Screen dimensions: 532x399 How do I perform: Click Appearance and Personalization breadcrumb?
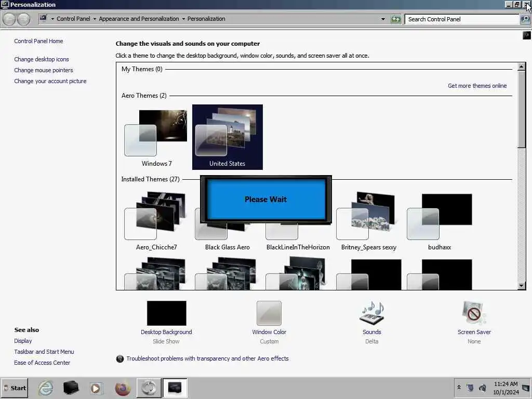pyautogui.click(x=139, y=19)
